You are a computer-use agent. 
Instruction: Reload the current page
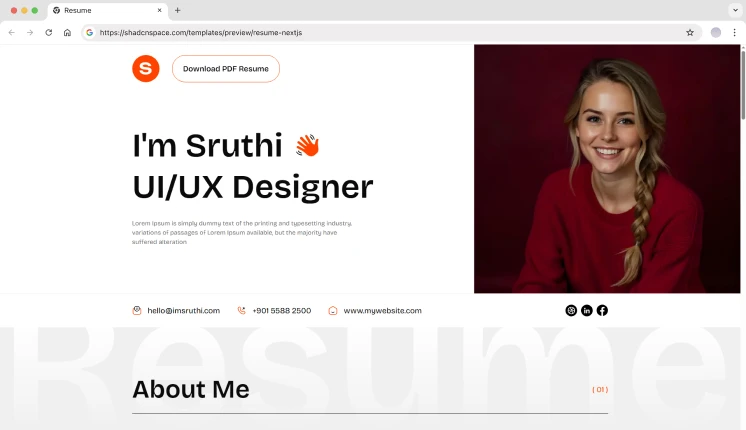49,32
